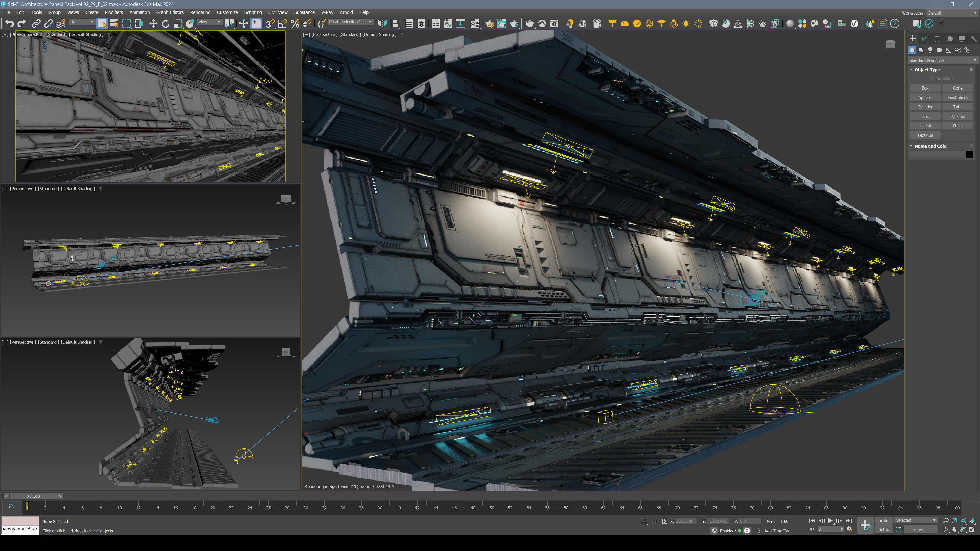Open the Modifiers menu
980x551 pixels.
pyautogui.click(x=114, y=12)
